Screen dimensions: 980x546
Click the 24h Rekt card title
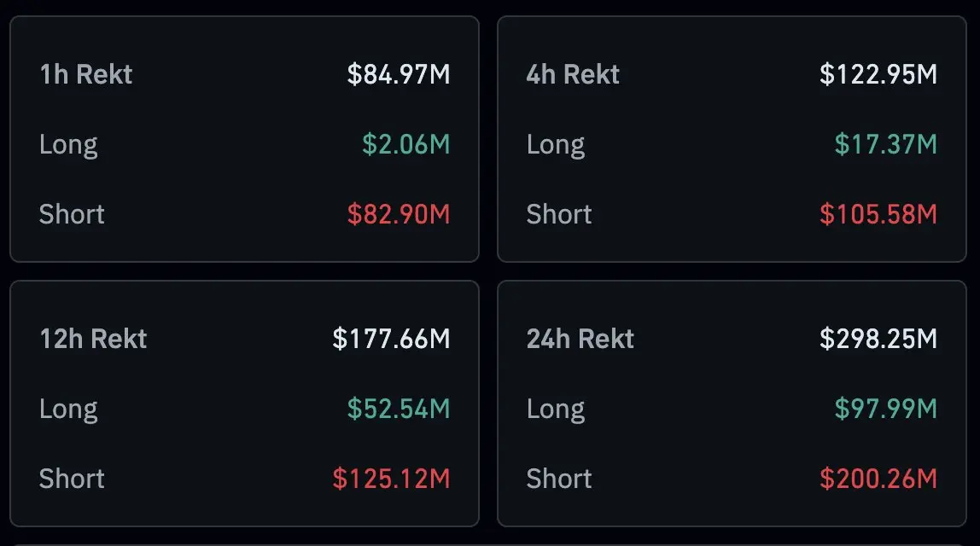(580, 340)
